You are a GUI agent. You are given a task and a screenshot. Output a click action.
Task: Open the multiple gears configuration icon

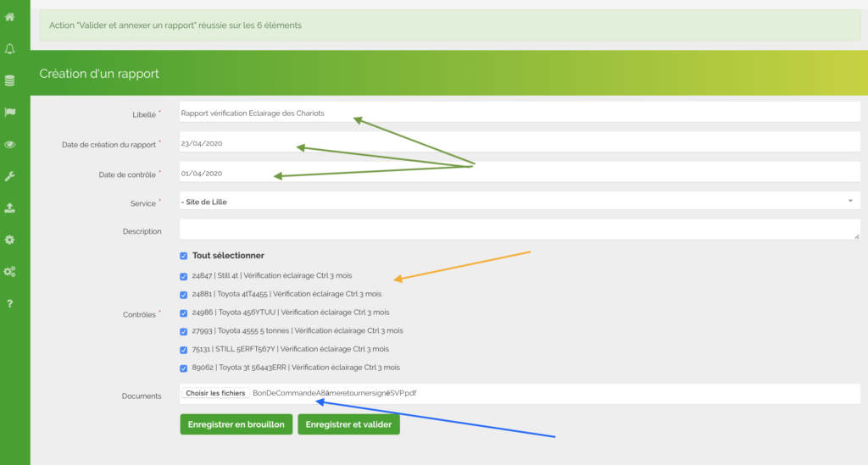pos(10,272)
